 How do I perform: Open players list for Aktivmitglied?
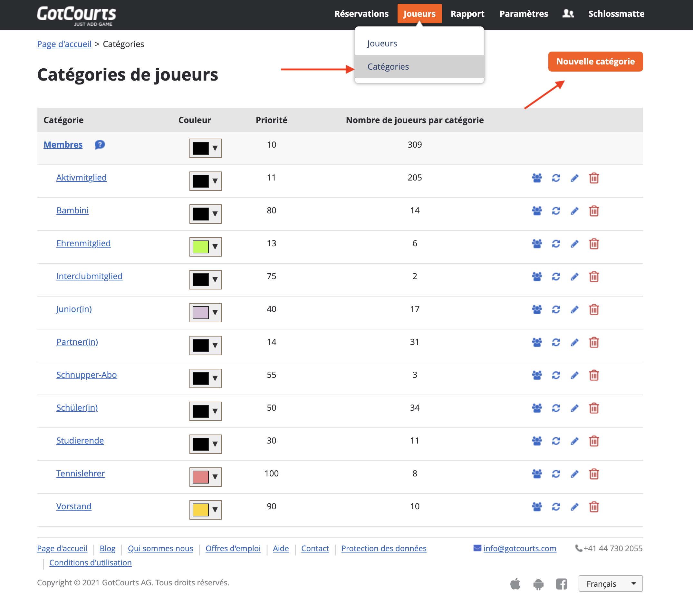(x=537, y=178)
